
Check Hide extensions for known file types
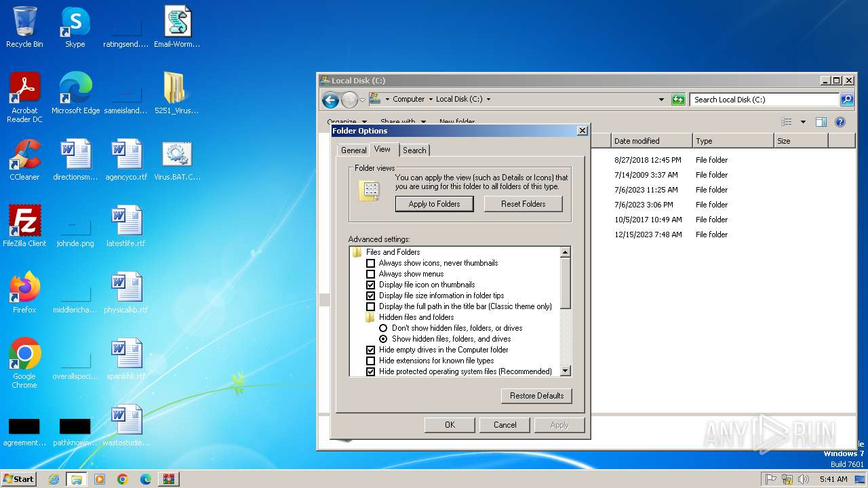point(371,361)
